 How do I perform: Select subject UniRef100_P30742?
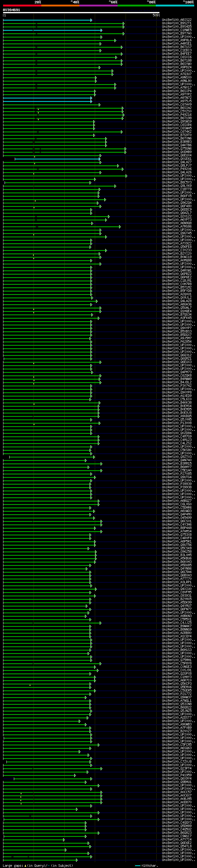pos(177,386)
